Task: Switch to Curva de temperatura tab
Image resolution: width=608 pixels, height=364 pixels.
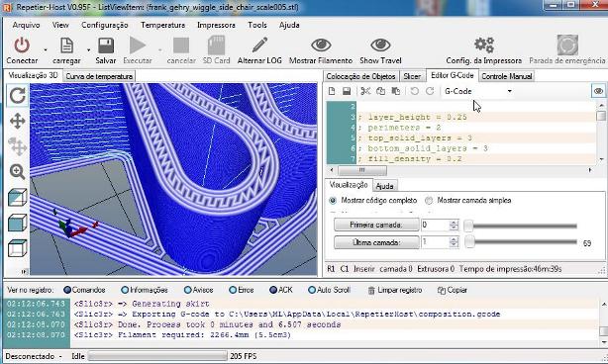Action: (x=99, y=76)
